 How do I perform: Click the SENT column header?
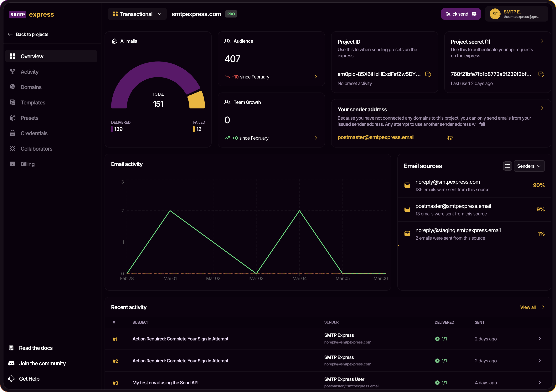coord(480,322)
